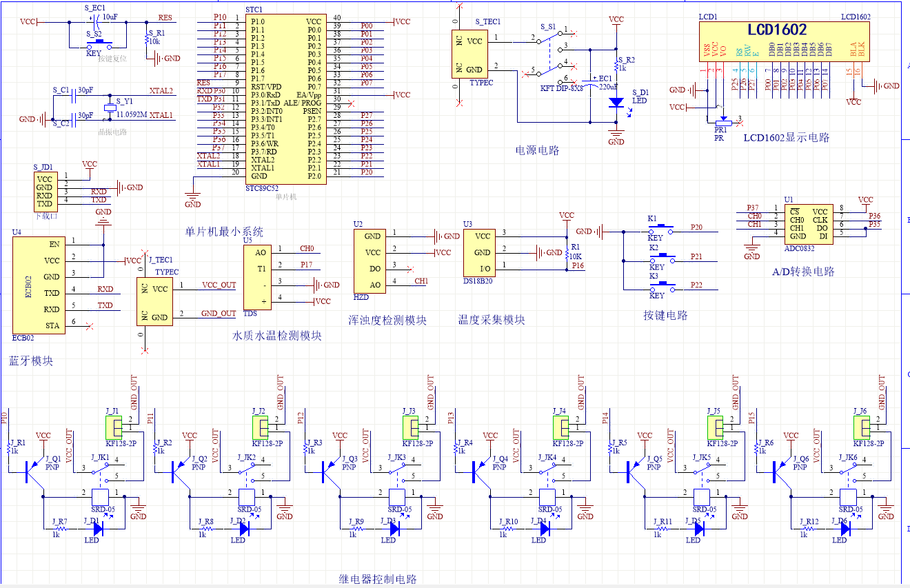Click the 单片机最小系统 label text

tap(224, 232)
